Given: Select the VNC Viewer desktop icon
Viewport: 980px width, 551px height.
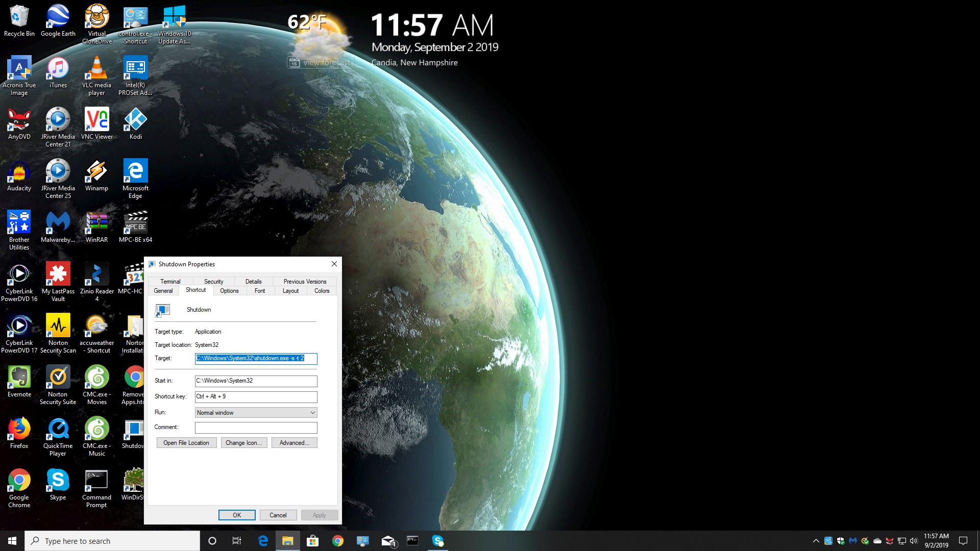Looking at the screenshot, I should (x=97, y=124).
